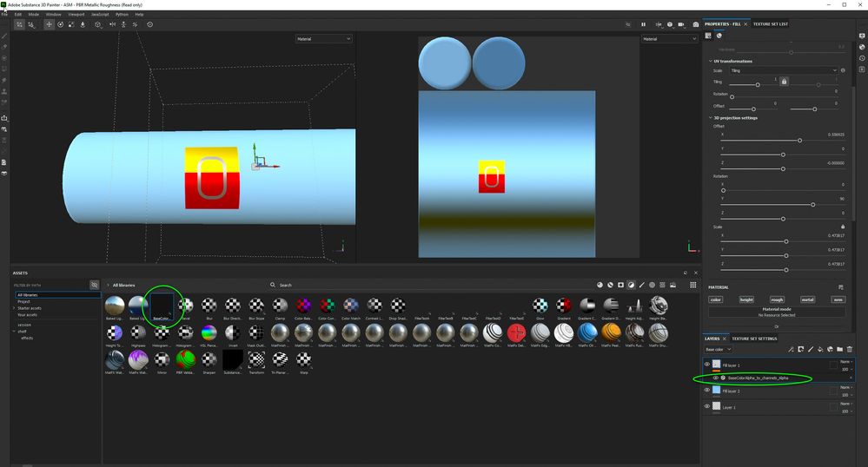This screenshot has height=467, width=868.
Task: Toggle the rough channel button in Material
Action: tap(777, 299)
